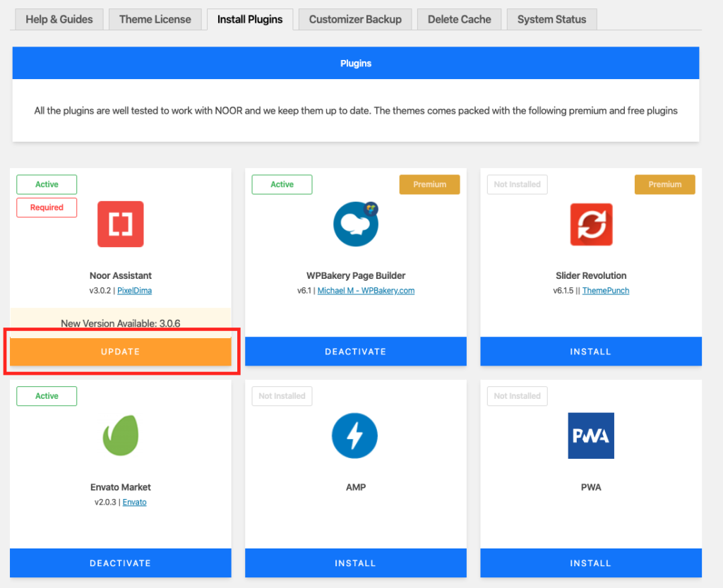Click the 'New Version Available: 3.0.6' notice
Image resolution: width=723 pixels, height=588 pixels.
tap(120, 323)
